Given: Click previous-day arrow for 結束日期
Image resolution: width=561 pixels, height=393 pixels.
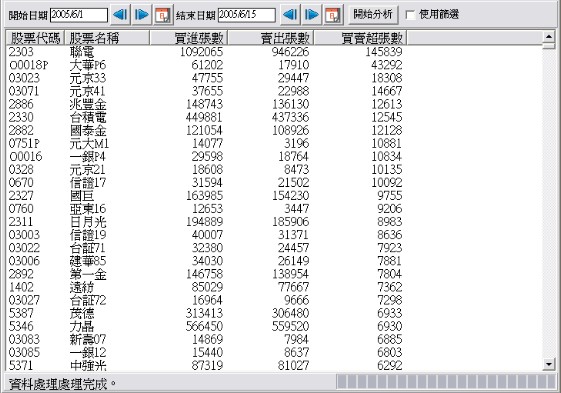Looking at the screenshot, I should tap(290, 15).
